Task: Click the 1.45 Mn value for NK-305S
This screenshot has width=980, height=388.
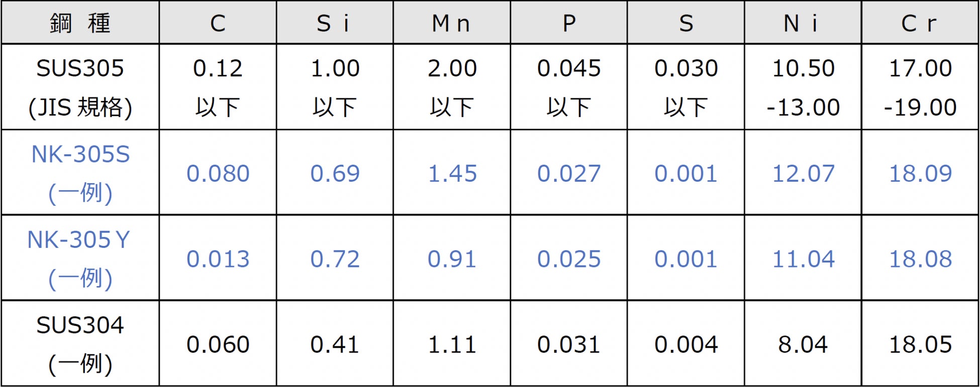Action: coord(452,174)
